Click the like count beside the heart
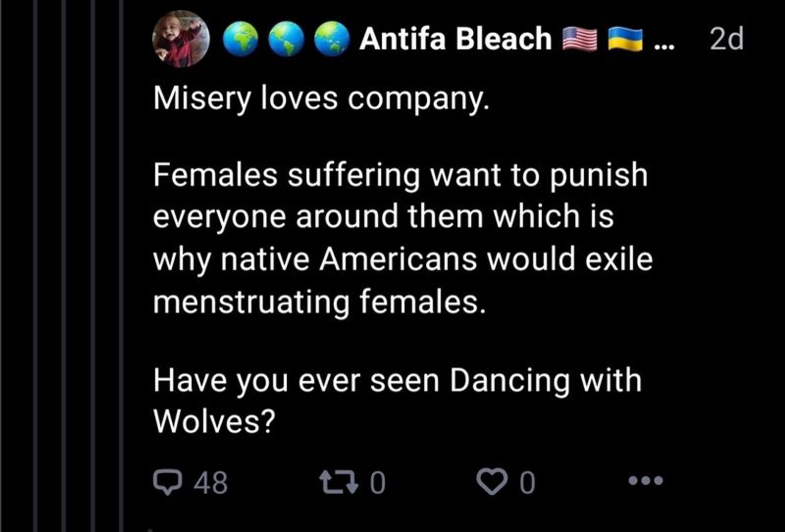Screen dimensions: 785x532 [527, 482]
